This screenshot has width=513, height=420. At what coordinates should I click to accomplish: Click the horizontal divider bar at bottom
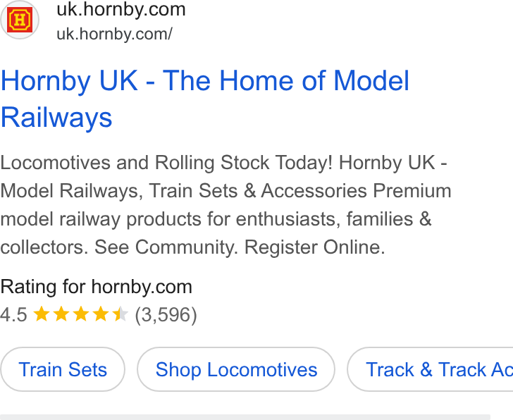245,417
